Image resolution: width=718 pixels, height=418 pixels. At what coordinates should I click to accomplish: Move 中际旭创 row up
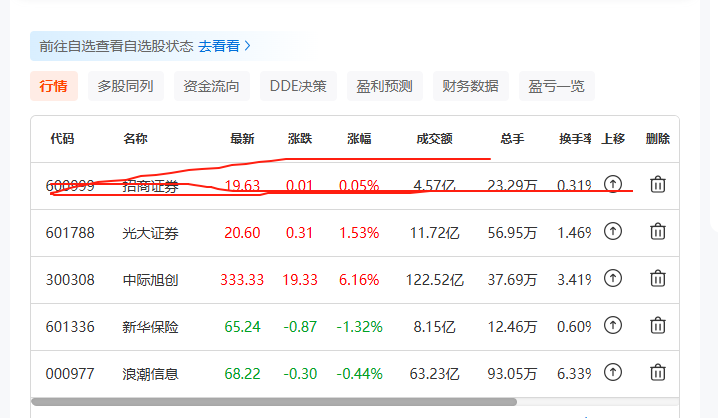(x=613, y=278)
